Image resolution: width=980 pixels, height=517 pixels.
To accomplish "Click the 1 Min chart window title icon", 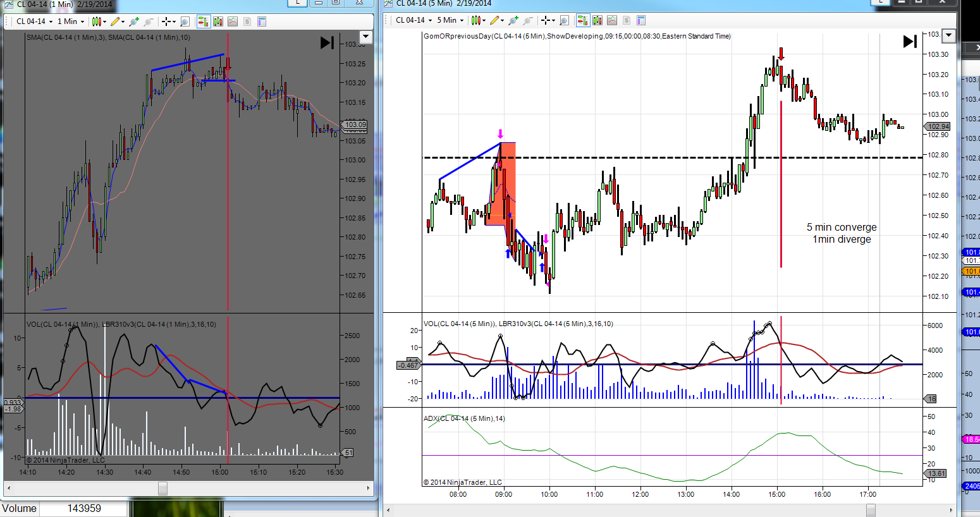I will coord(9,4).
